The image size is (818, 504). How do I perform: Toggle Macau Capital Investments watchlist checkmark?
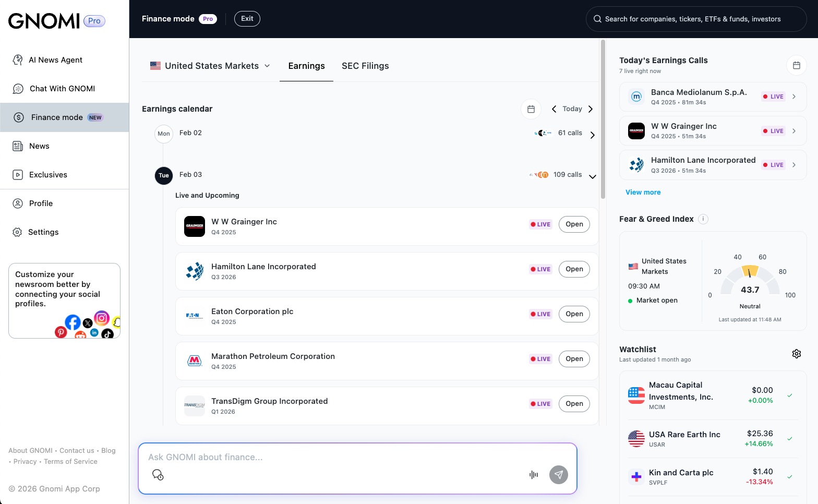[789, 395]
